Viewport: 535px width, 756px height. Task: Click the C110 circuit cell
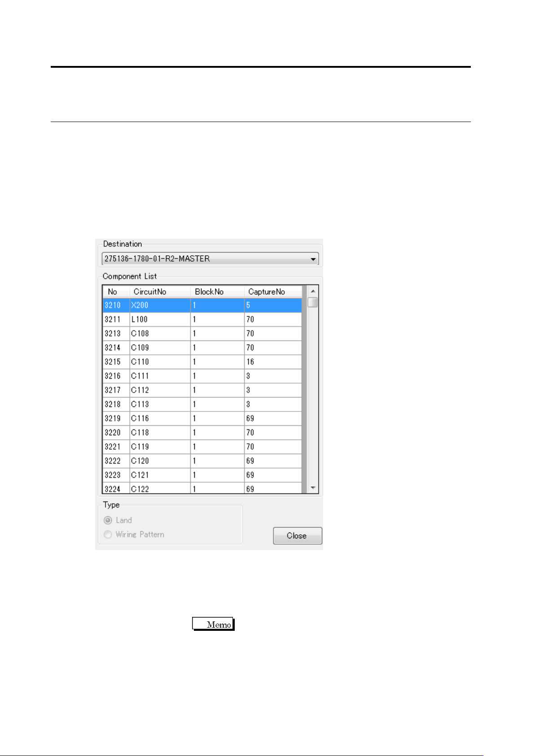(160, 362)
